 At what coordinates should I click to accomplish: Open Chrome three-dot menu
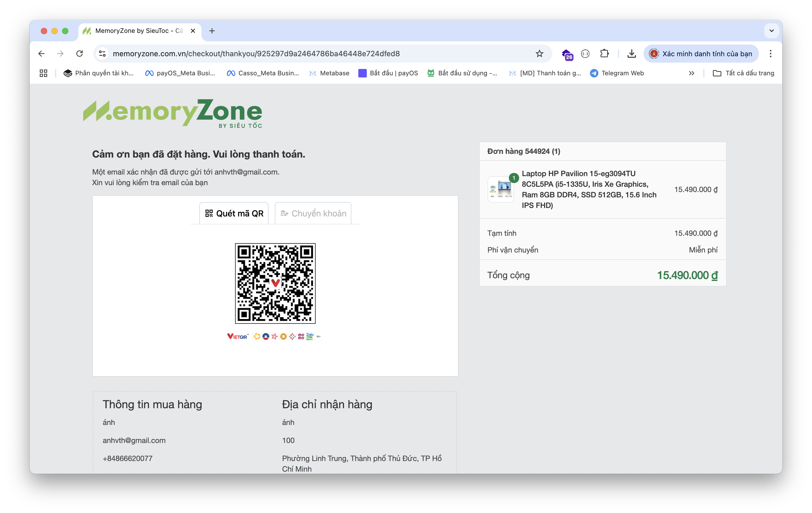point(770,54)
